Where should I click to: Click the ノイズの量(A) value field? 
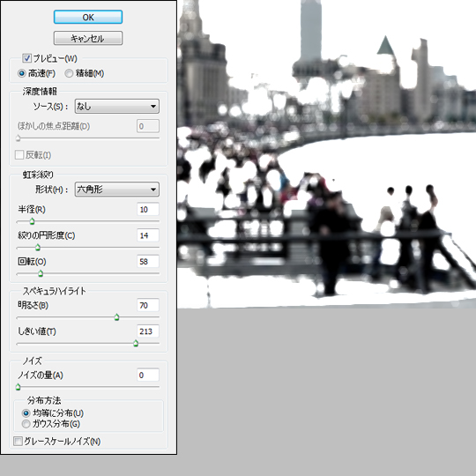(x=148, y=376)
